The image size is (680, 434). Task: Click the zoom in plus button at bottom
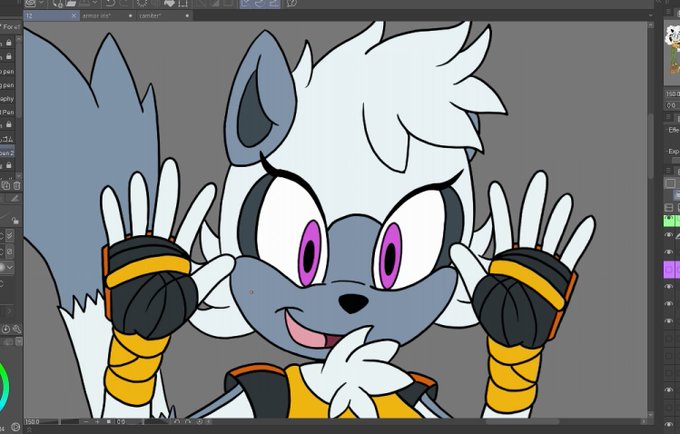point(97,422)
